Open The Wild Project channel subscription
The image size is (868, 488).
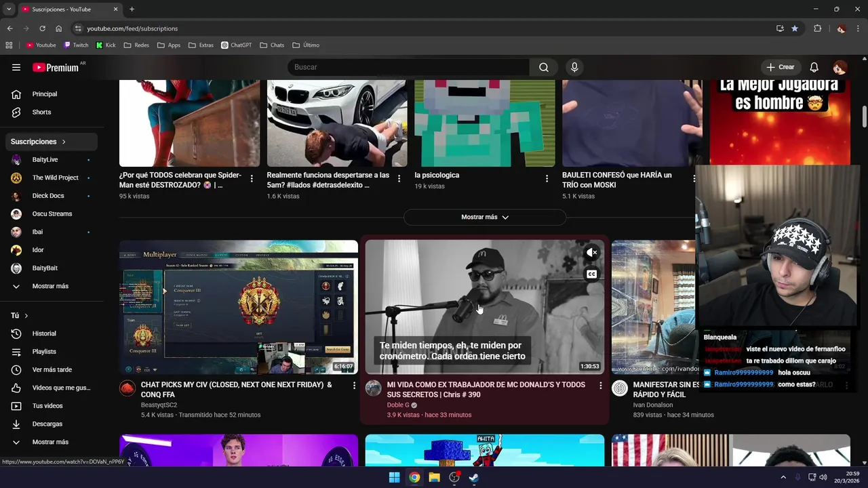53,178
